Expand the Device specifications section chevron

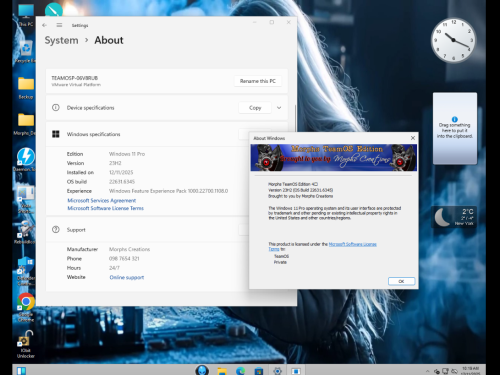(x=279, y=108)
